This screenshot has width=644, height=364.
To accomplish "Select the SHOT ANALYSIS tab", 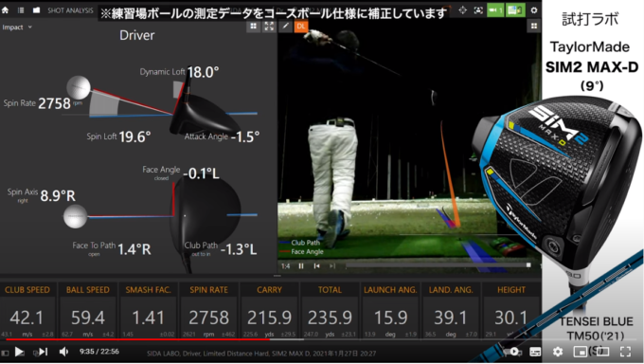I will click(70, 10).
